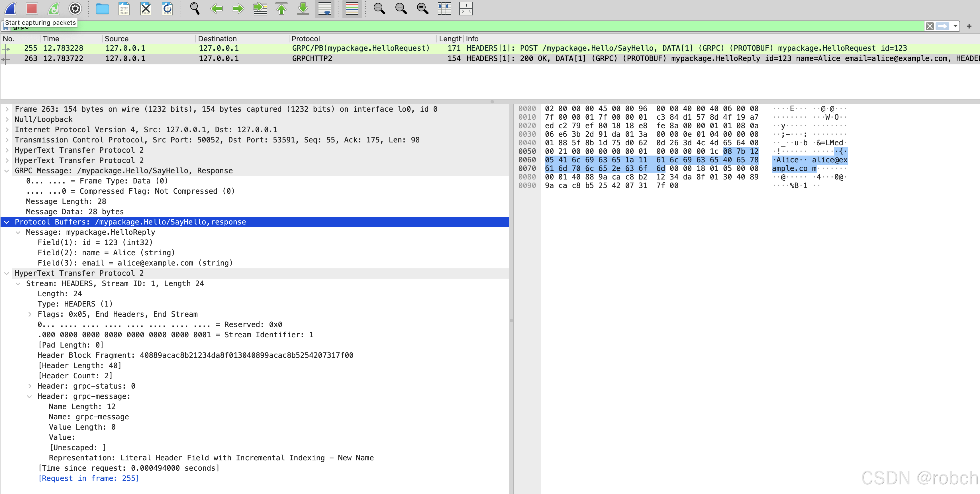Reset text to normal size
Image resolution: width=980 pixels, height=494 pixels.
pyautogui.click(x=423, y=8)
